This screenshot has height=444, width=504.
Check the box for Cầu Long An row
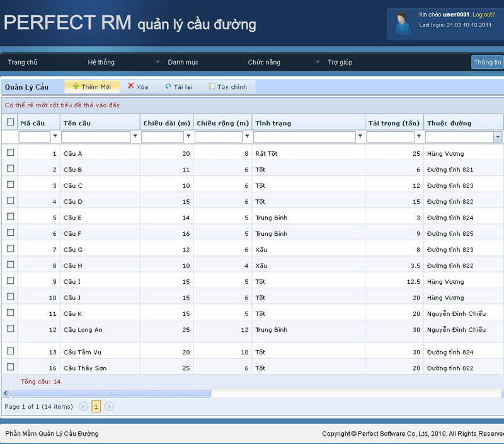point(11,329)
